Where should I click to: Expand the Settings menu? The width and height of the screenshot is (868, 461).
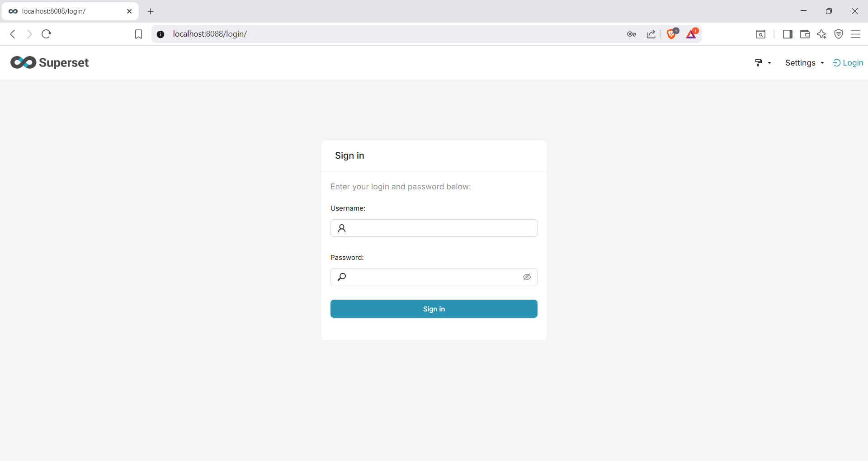pyautogui.click(x=805, y=63)
